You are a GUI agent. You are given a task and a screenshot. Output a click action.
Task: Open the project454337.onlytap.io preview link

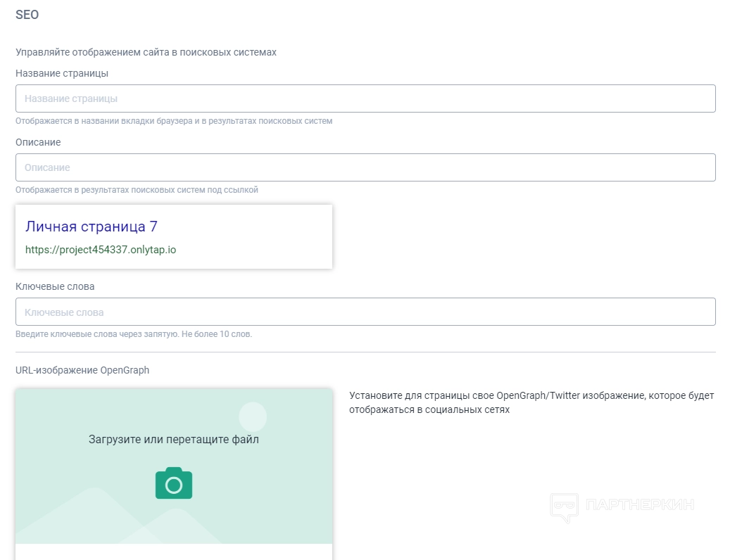101,250
